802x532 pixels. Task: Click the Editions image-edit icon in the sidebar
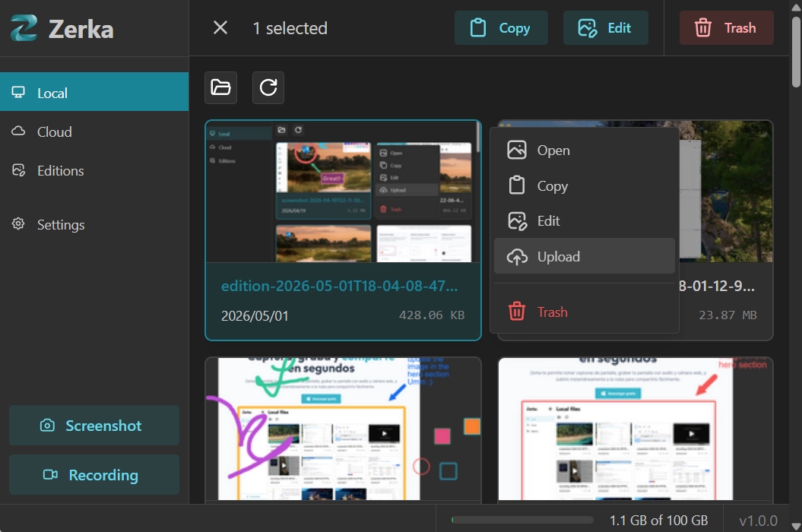tap(18, 169)
